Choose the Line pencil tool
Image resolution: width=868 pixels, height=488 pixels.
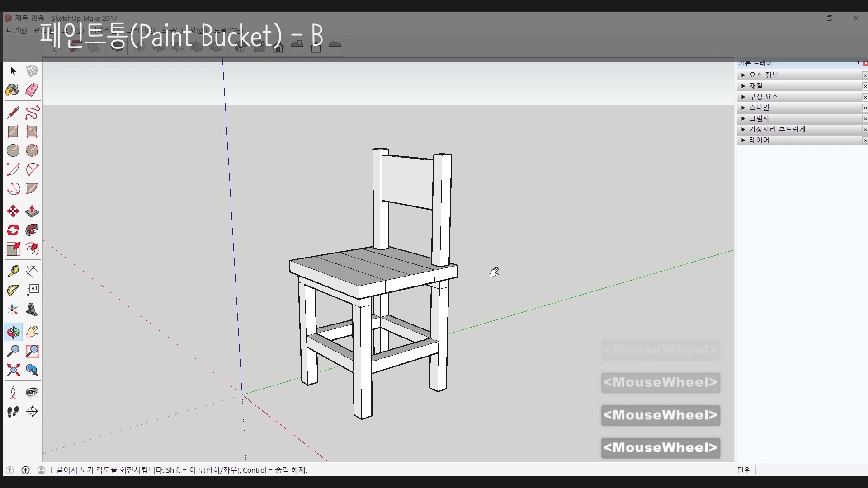(13, 113)
